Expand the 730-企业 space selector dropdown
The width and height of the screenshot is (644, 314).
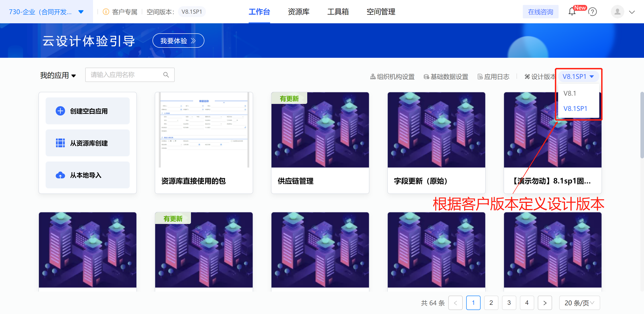coord(81,12)
